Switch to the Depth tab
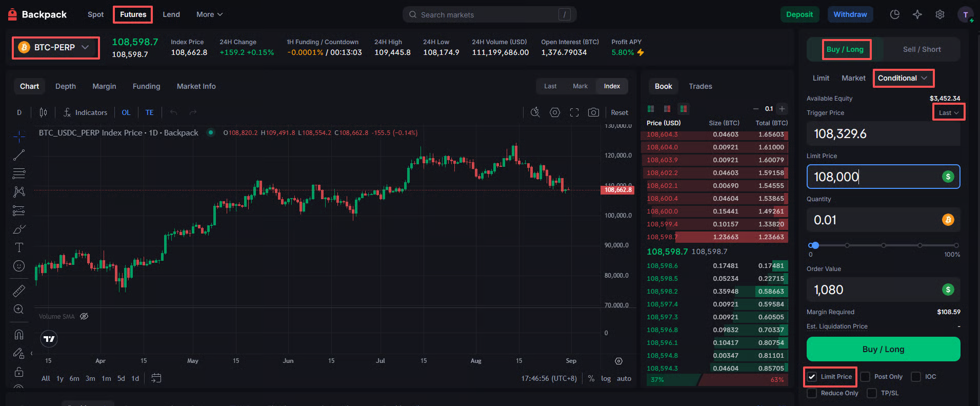 66,86
